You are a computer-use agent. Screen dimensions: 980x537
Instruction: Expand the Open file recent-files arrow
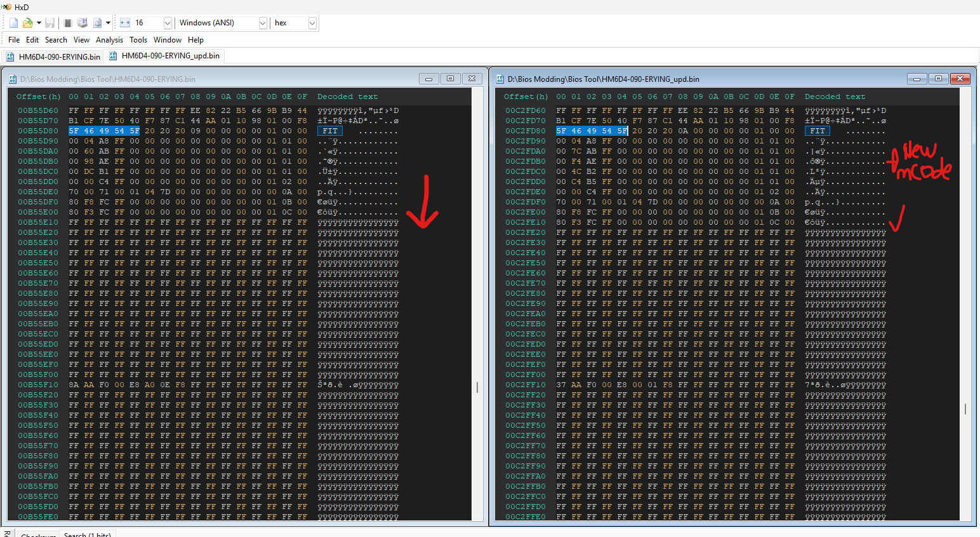point(39,23)
